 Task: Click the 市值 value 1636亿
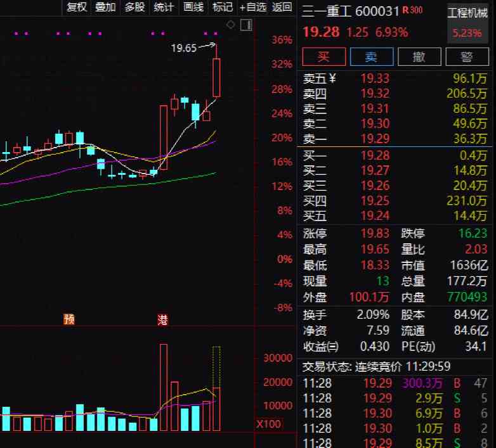coord(469,265)
